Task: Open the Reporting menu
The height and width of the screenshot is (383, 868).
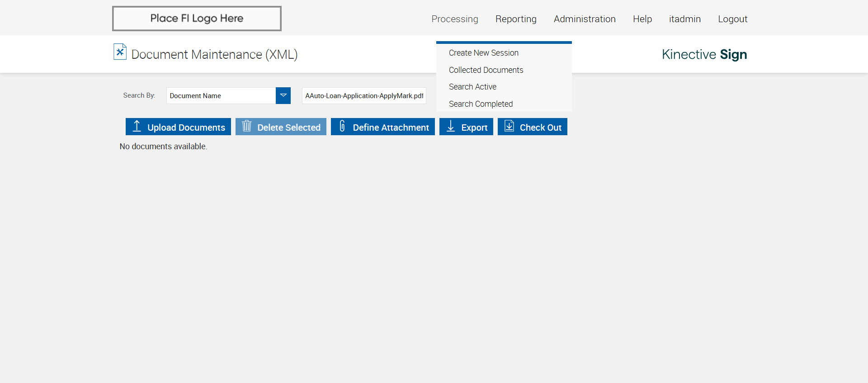Action: coord(516,19)
